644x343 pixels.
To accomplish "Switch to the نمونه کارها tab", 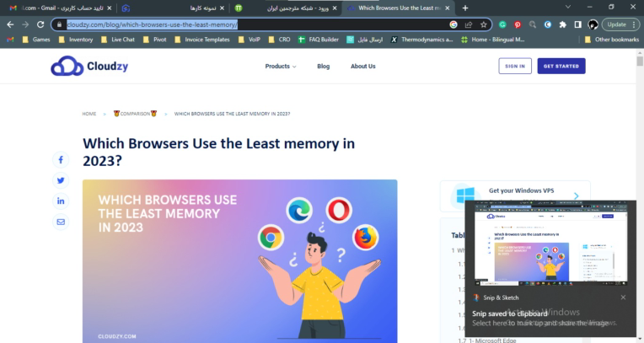I will tap(174, 8).
